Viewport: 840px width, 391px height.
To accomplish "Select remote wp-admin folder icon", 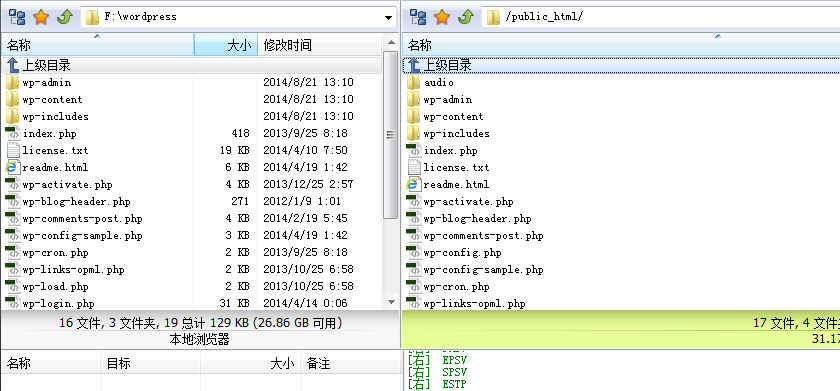I will coord(414,100).
